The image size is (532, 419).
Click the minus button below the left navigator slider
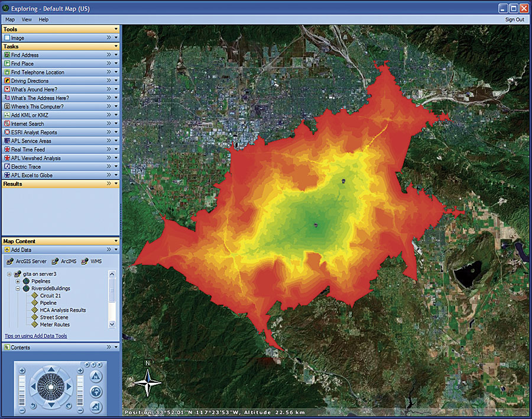click(x=22, y=411)
